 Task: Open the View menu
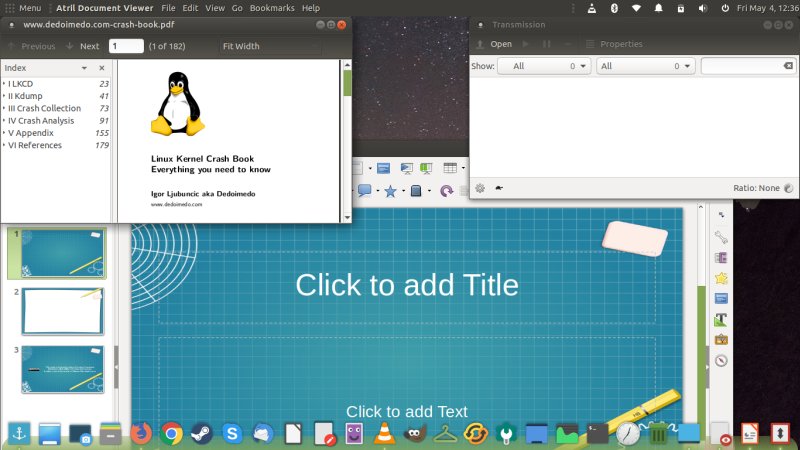(215, 8)
